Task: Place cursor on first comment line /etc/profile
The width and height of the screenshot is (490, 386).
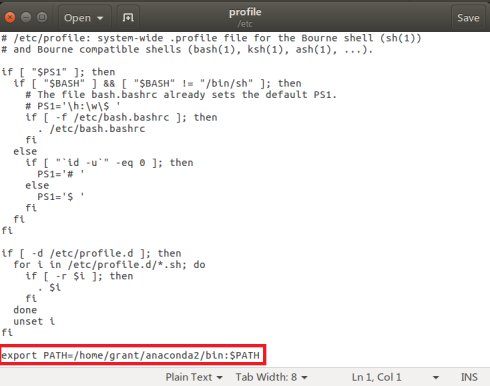Action: pos(211,38)
